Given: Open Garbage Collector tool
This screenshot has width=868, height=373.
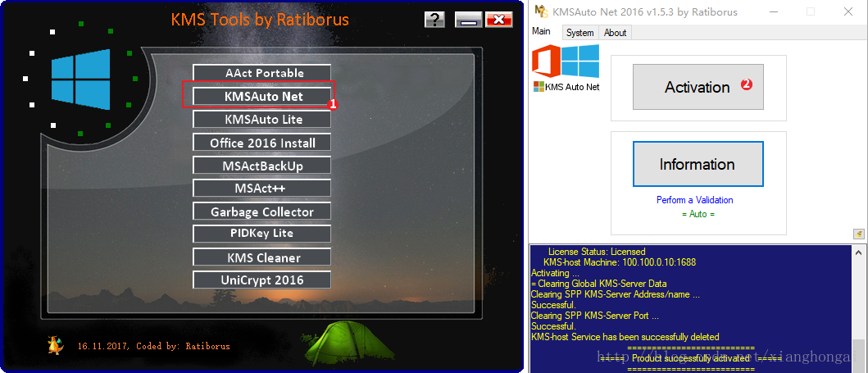Looking at the screenshot, I should tap(261, 212).
